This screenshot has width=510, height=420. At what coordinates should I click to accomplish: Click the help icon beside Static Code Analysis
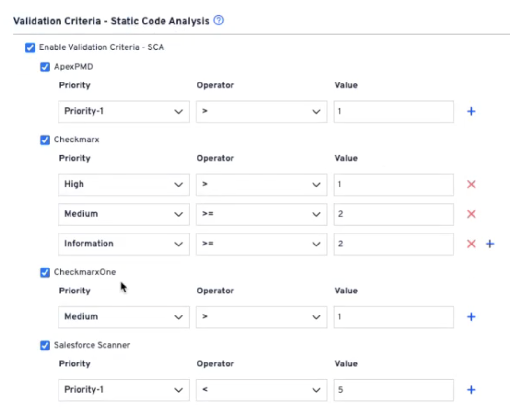tap(219, 21)
